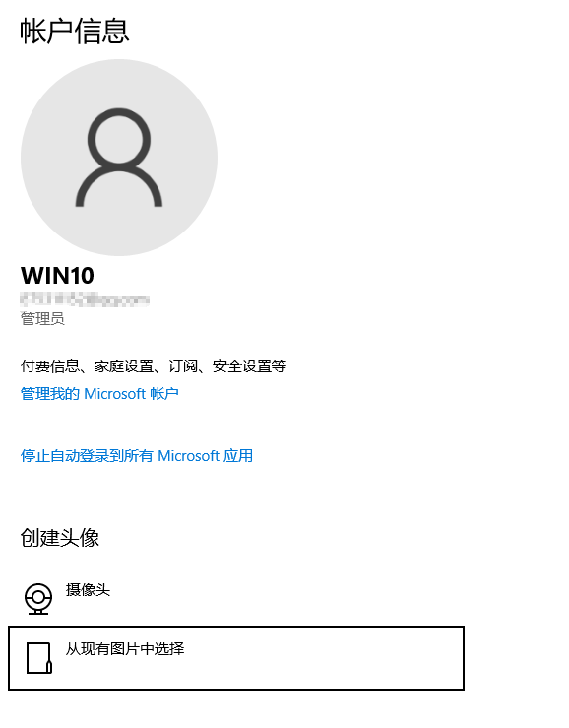
Task: Click the 付费信息、家庭设置 description text
Action: click(154, 366)
